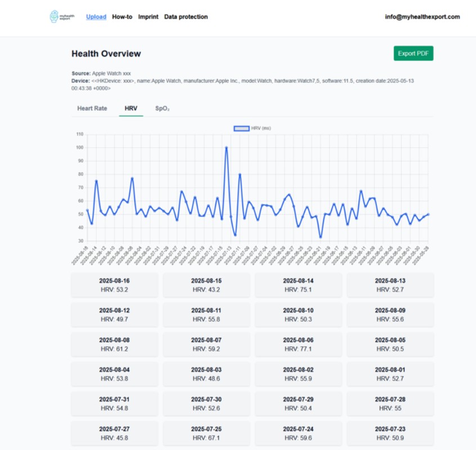Open the Data protection page
Image resolution: width=476 pixels, height=450 pixels.
pyautogui.click(x=186, y=17)
